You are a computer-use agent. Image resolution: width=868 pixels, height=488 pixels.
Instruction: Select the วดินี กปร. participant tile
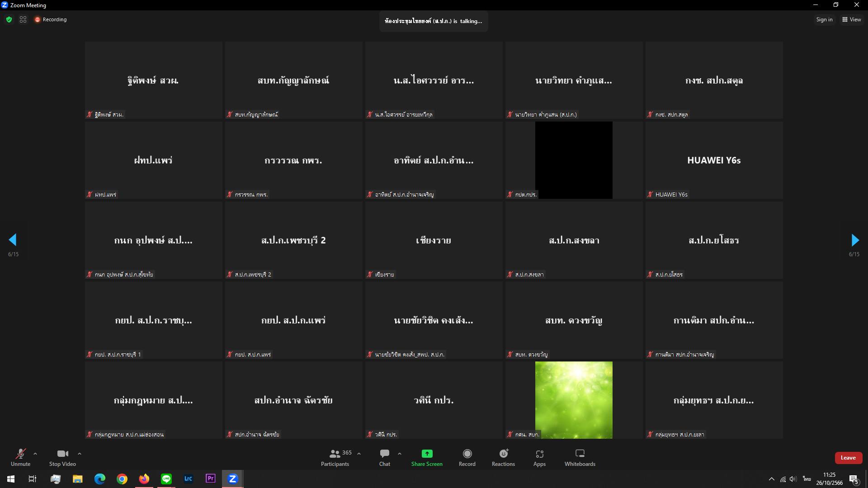click(434, 400)
